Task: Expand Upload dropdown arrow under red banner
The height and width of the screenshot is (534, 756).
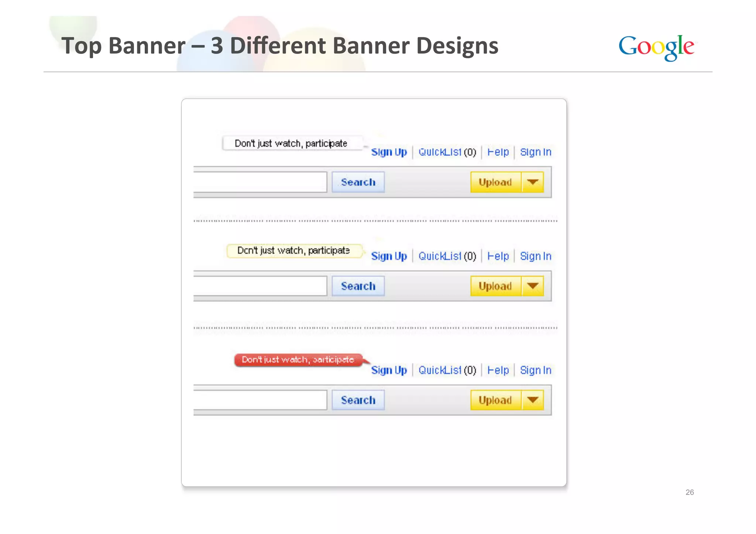Action: pos(533,400)
